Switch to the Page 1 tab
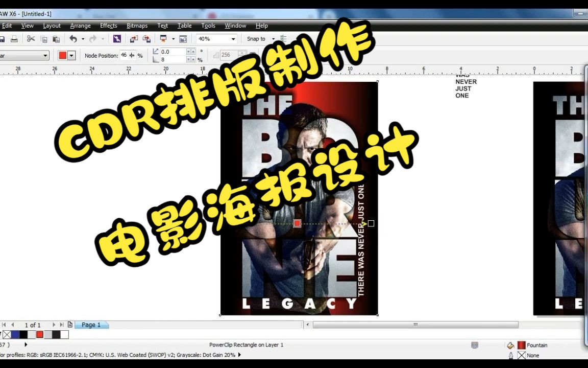This screenshot has height=368, width=588. [x=91, y=325]
